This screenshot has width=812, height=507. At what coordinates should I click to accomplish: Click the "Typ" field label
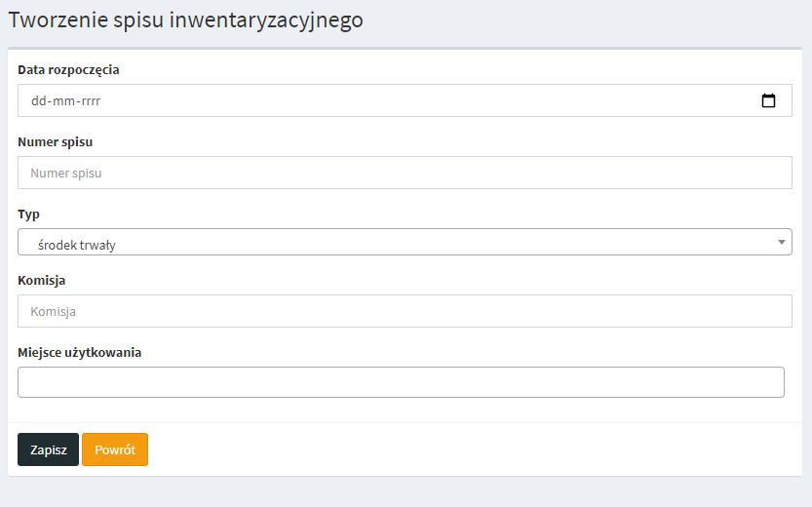click(x=28, y=214)
